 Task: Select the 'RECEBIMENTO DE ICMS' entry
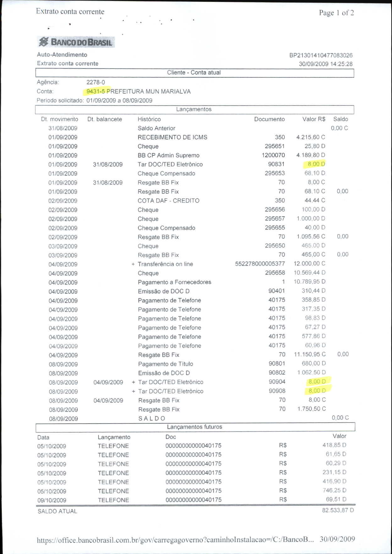point(172,137)
